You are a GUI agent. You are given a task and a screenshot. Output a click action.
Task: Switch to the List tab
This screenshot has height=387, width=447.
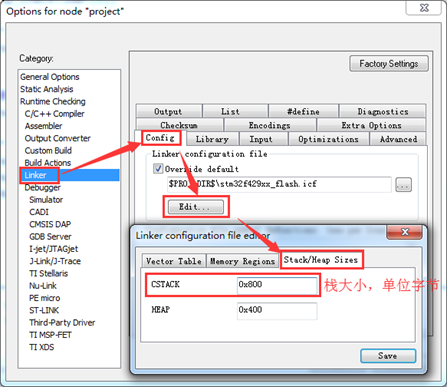pyautogui.click(x=235, y=111)
